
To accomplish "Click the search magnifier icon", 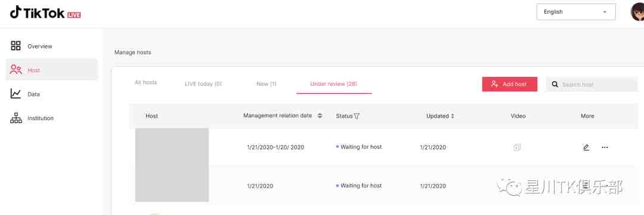I will (x=555, y=84).
